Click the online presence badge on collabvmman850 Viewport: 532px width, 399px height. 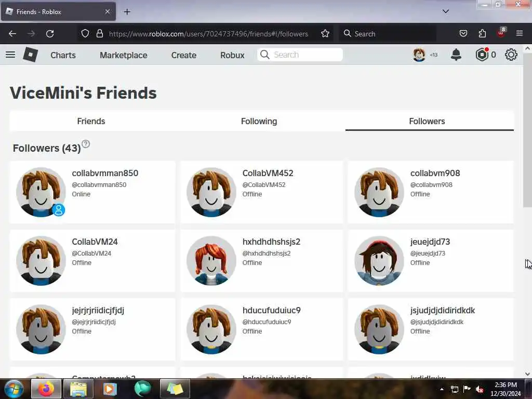[59, 210]
